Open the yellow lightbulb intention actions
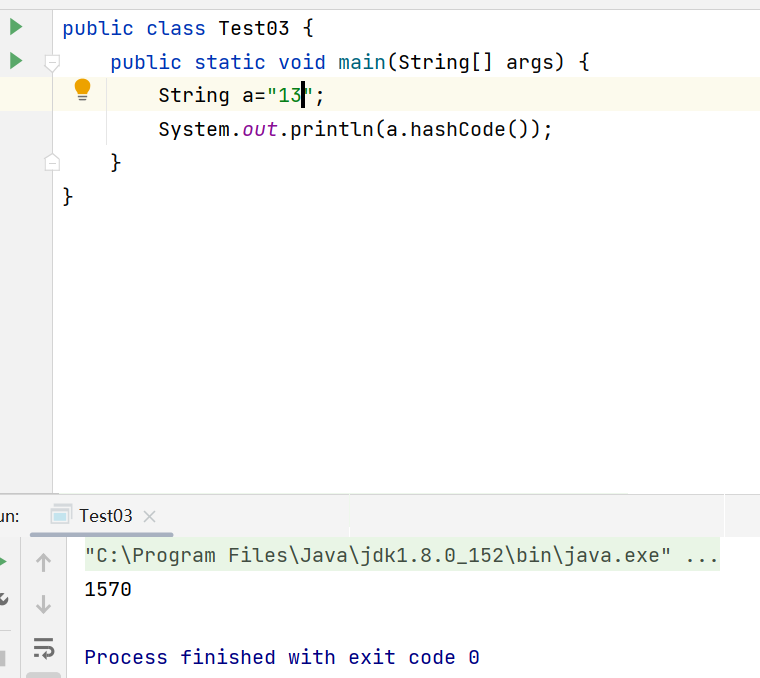 [x=83, y=90]
